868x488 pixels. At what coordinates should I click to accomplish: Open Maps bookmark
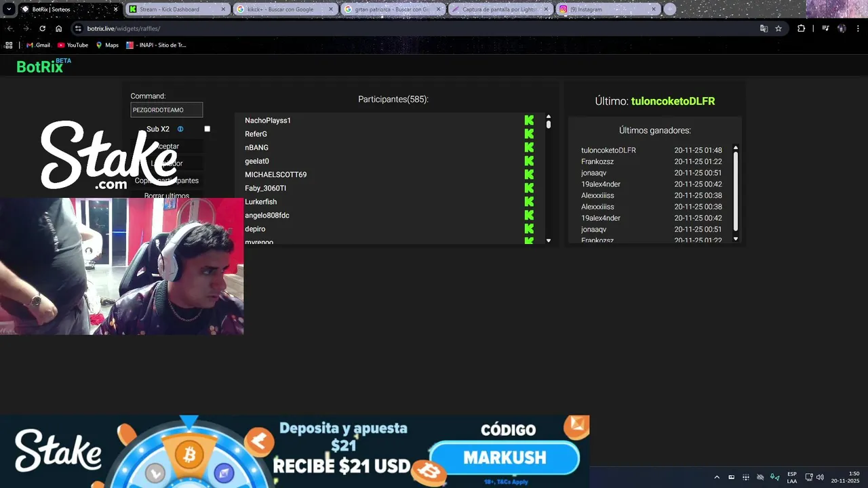point(107,45)
